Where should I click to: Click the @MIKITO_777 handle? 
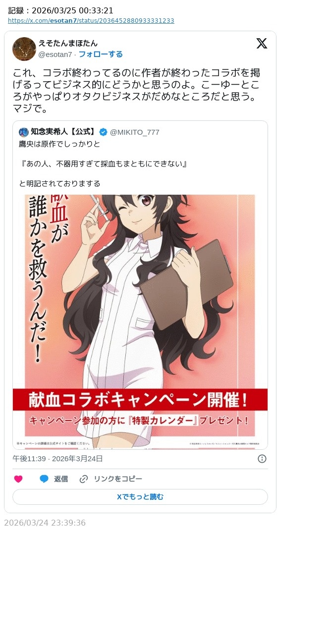[x=135, y=132]
